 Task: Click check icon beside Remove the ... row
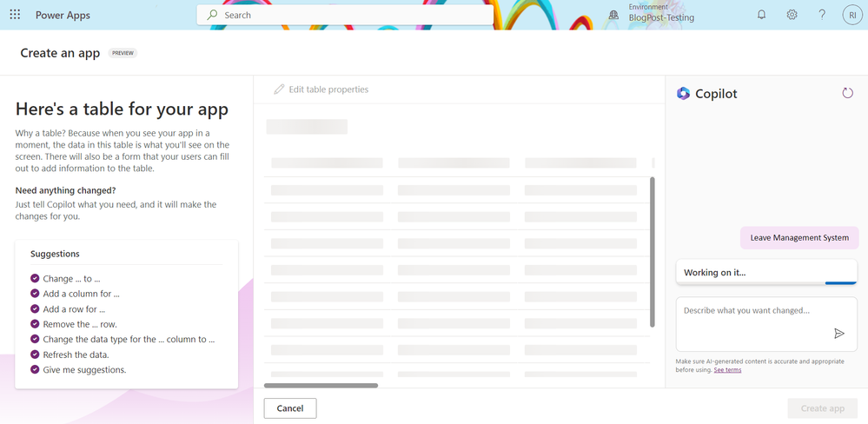pos(35,324)
